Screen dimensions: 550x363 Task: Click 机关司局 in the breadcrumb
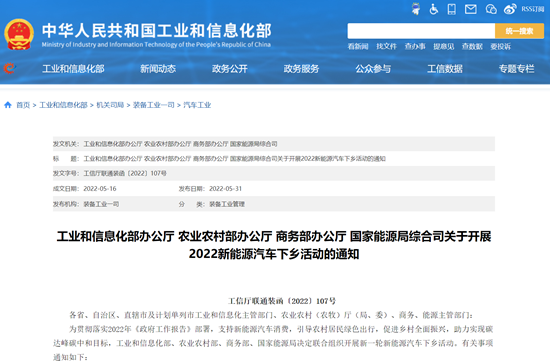110,105
